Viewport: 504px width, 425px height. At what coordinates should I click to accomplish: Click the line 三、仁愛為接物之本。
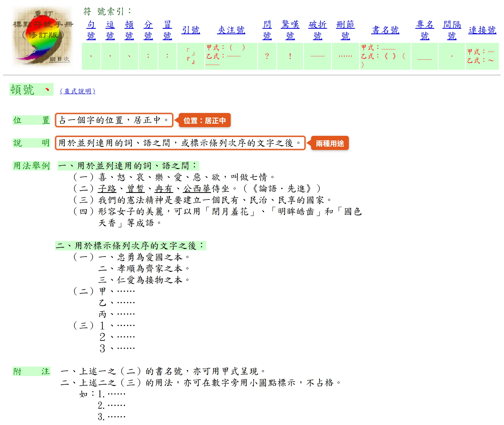pyautogui.click(x=145, y=280)
